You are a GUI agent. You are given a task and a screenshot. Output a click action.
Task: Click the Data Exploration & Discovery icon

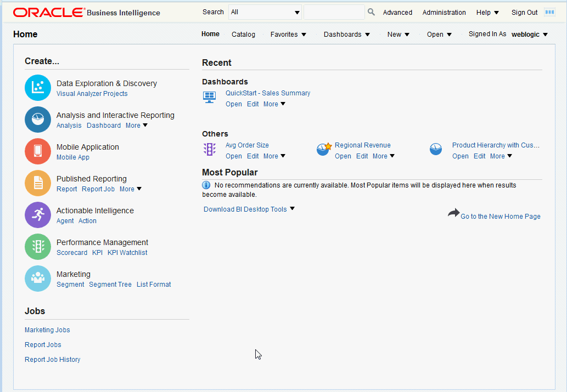click(38, 88)
